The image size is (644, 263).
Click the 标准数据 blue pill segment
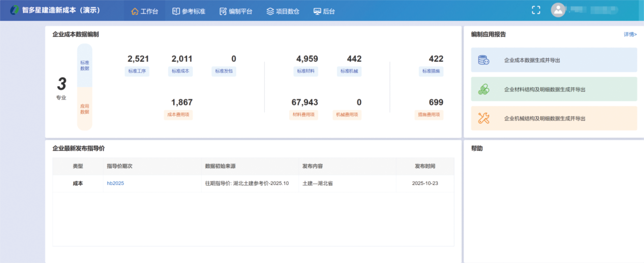[x=85, y=66]
